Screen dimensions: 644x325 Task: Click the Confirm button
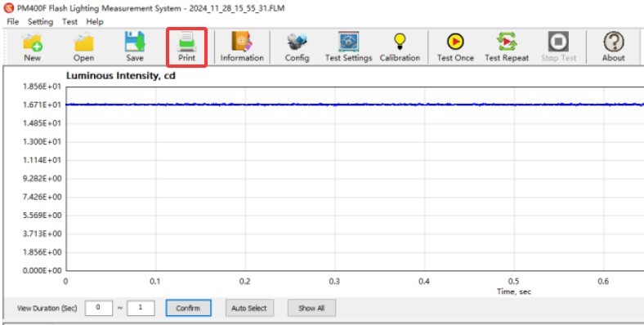188,308
